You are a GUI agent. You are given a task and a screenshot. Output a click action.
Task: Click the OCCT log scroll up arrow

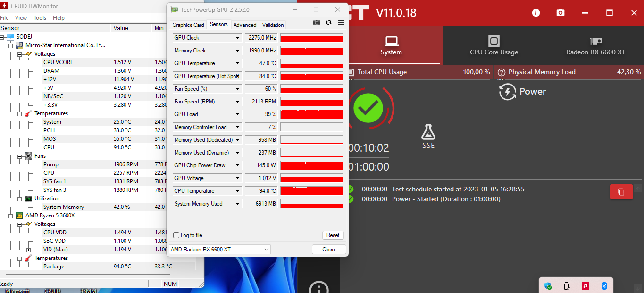click(x=638, y=189)
